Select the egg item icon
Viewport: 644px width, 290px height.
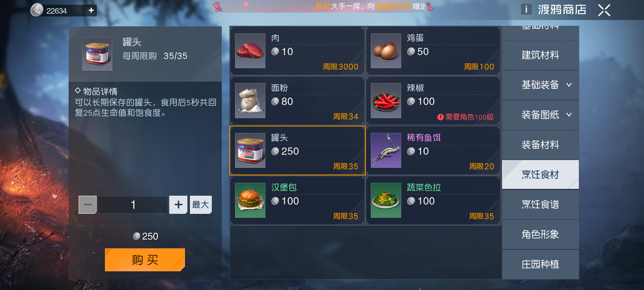click(386, 50)
